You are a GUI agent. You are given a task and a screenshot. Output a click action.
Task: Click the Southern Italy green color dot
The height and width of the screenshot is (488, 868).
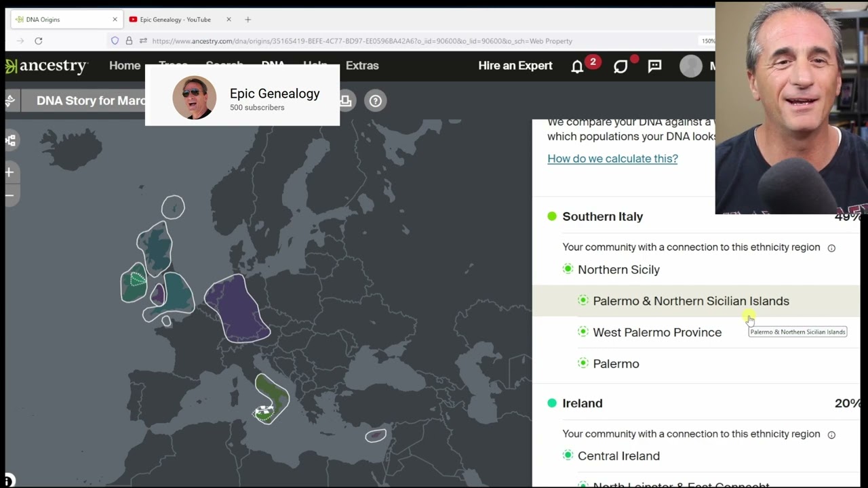tap(552, 216)
